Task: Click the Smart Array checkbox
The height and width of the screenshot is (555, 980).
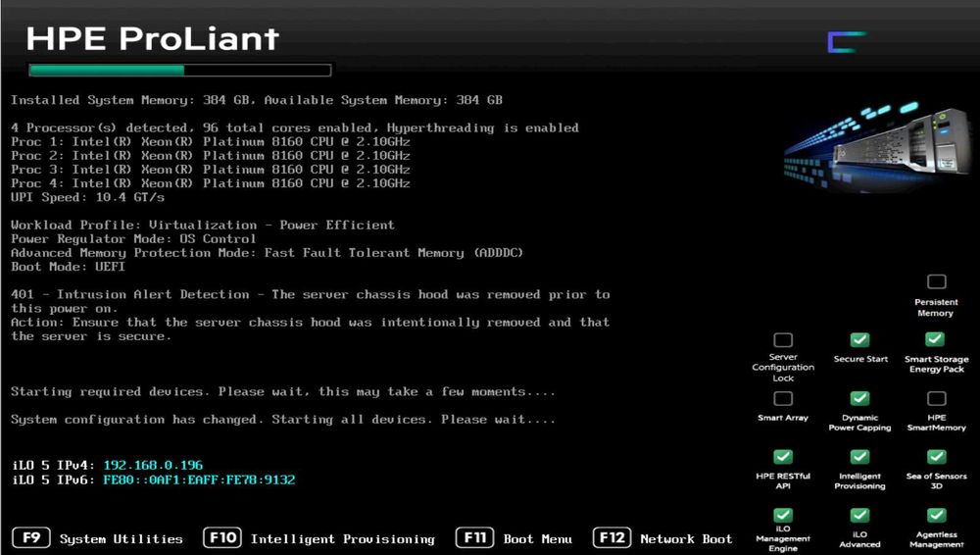Action: tap(783, 398)
